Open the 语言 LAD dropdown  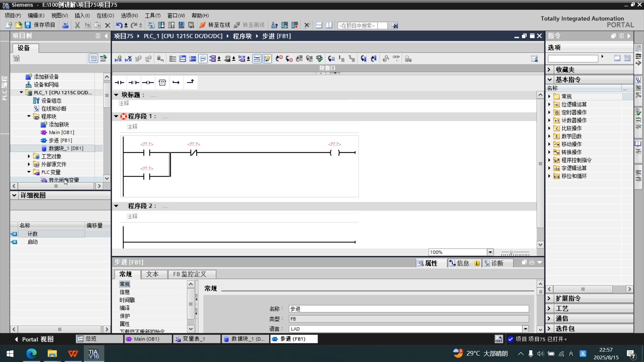pos(525,329)
